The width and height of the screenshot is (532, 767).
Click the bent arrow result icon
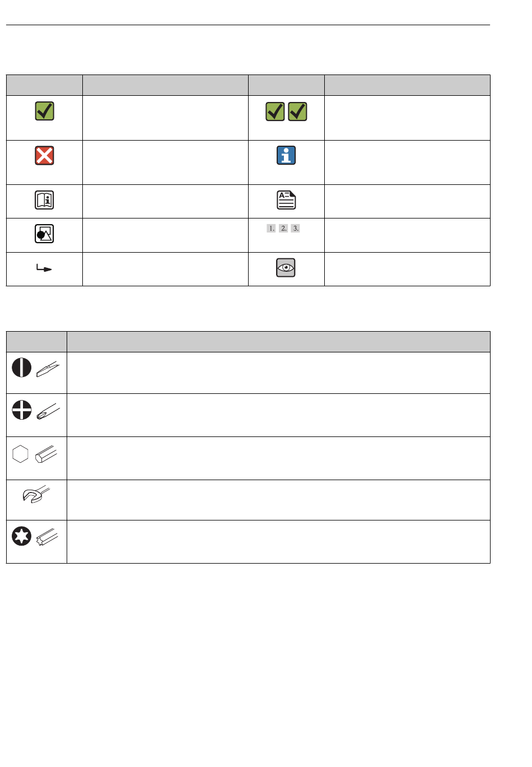[44, 268]
